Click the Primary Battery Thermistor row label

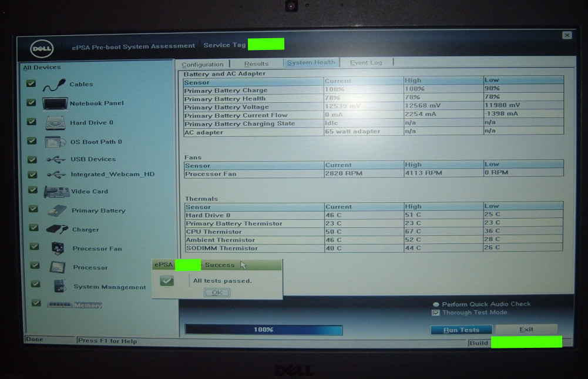coord(234,223)
